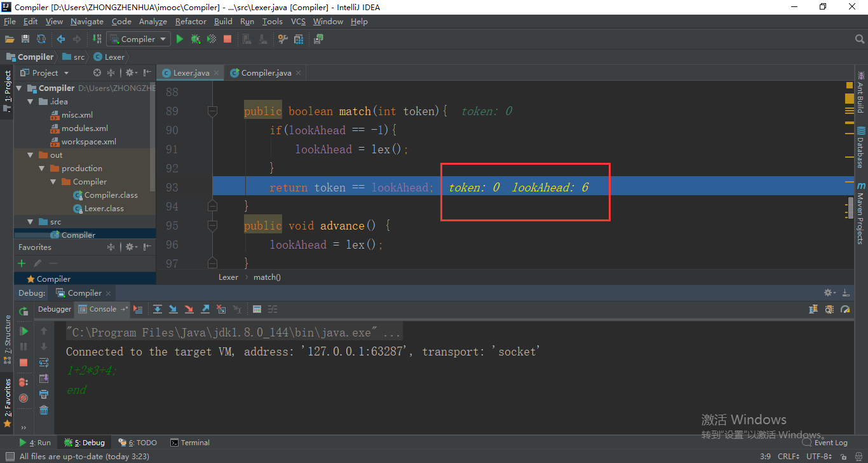Drop Frame using the red X icon
The image size is (868, 463).
(221, 309)
